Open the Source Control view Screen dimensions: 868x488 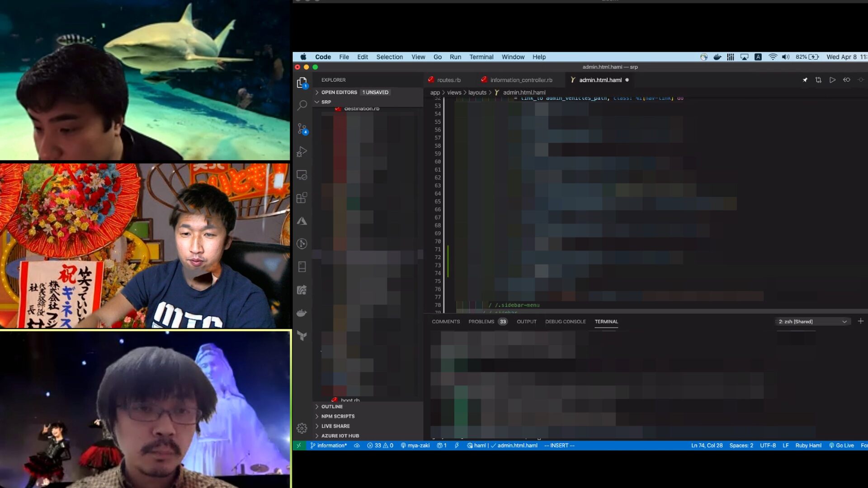coord(302,129)
